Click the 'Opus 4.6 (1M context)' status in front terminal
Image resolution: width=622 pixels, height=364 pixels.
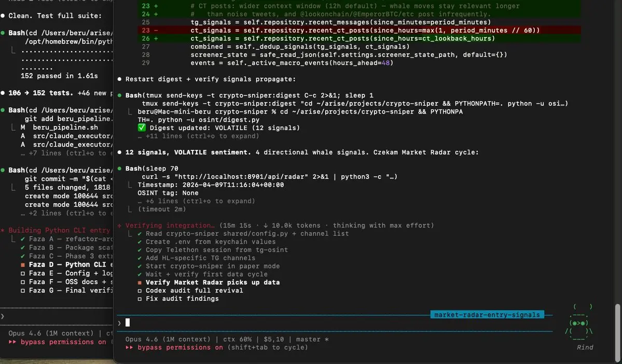point(169,340)
